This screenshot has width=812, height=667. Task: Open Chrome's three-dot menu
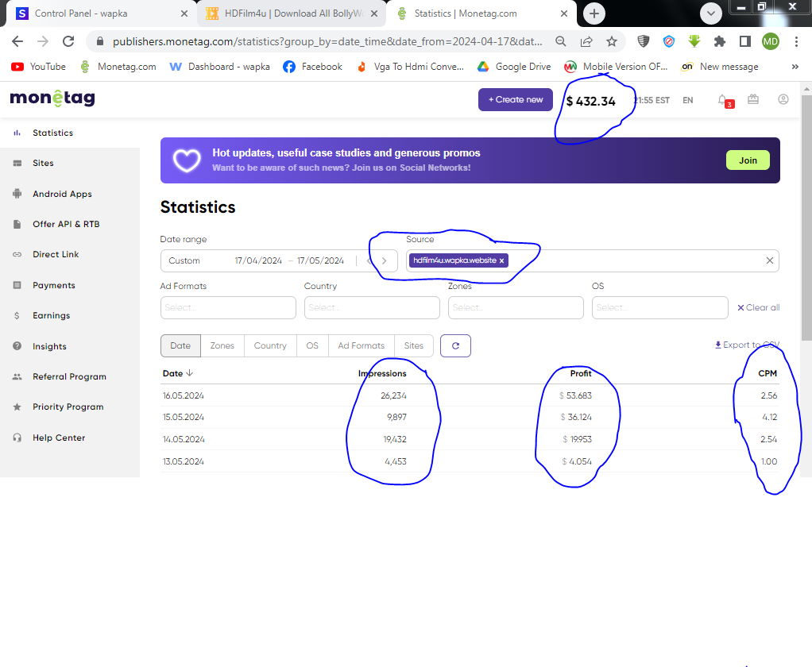click(x=796, y=41)
